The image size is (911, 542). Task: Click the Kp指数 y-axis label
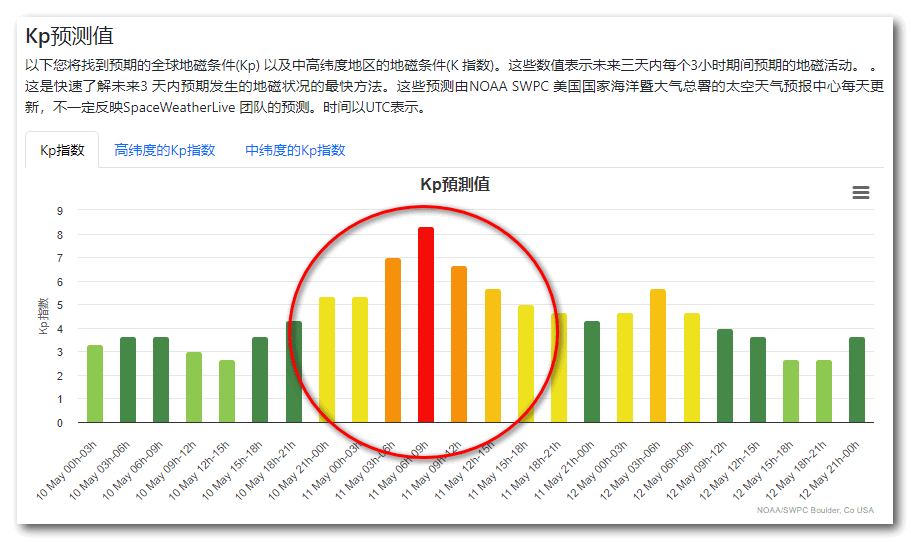pos(44,316)
